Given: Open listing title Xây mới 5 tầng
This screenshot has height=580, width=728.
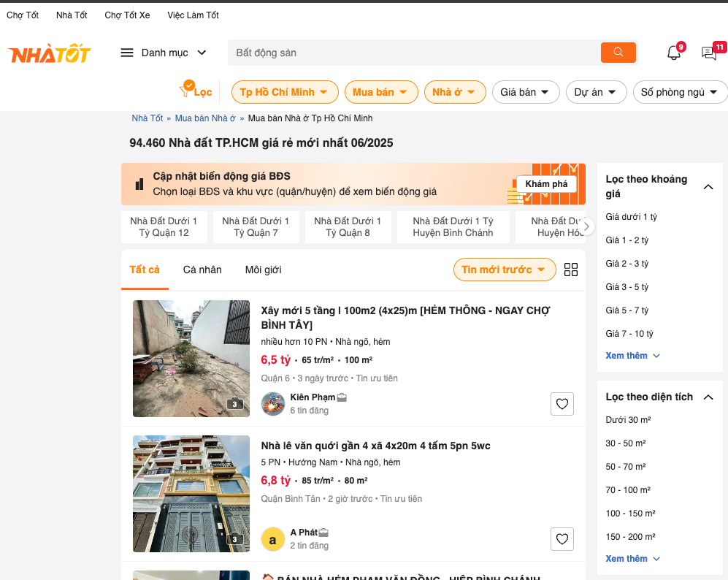Looking at the screenshot, I should click(x=405, y=318).
